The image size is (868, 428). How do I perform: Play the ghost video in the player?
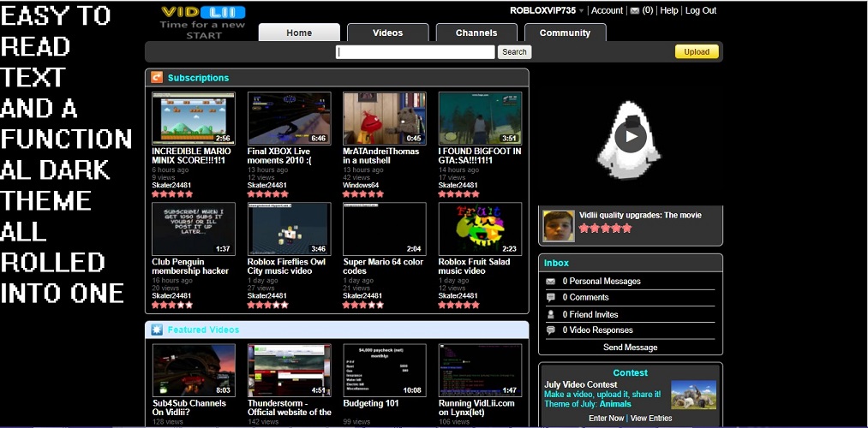click(630, 136)
